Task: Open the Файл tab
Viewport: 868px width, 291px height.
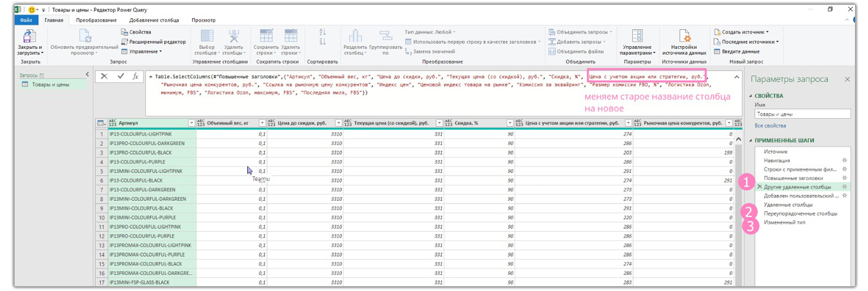Action: (x=26, y=20)
